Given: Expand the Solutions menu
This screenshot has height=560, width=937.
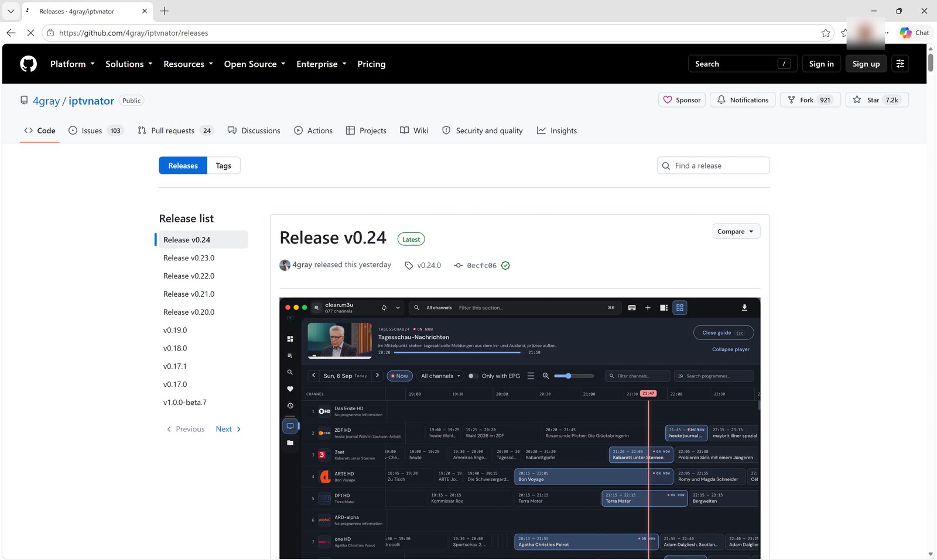Looking at the screenshot, I should click(x=129, y=64).
